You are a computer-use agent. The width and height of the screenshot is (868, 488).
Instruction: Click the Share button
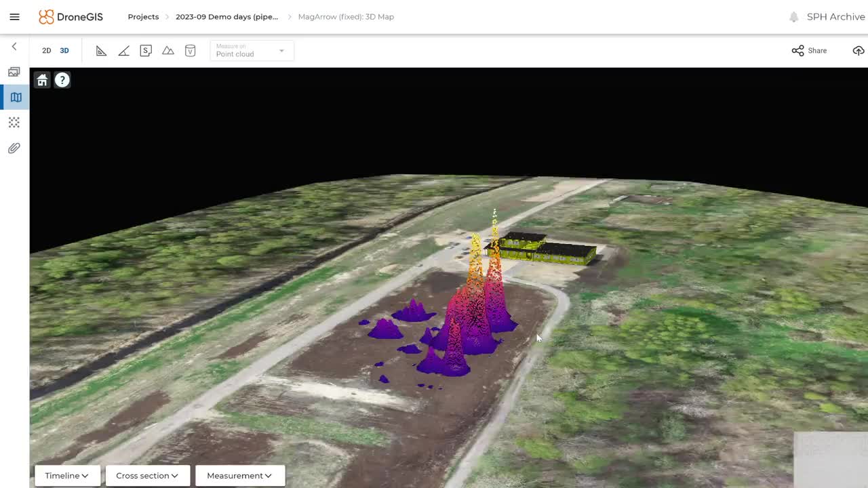coord(809,50)
